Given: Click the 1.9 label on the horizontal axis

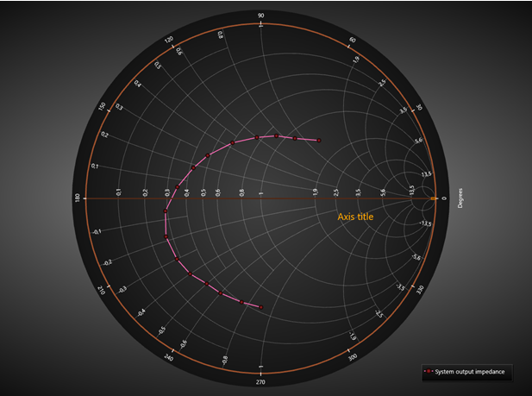Looking at the screenshot, I should pos(316,192).
